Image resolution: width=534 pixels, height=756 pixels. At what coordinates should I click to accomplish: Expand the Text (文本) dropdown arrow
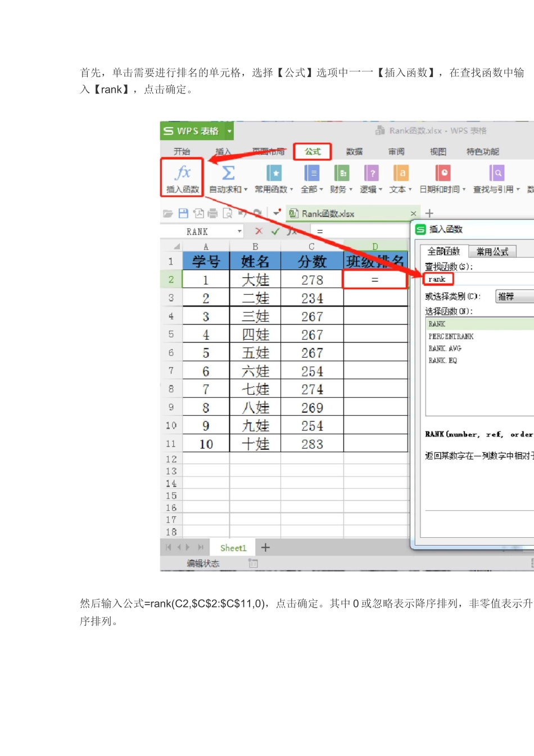(x=410, y=190)
